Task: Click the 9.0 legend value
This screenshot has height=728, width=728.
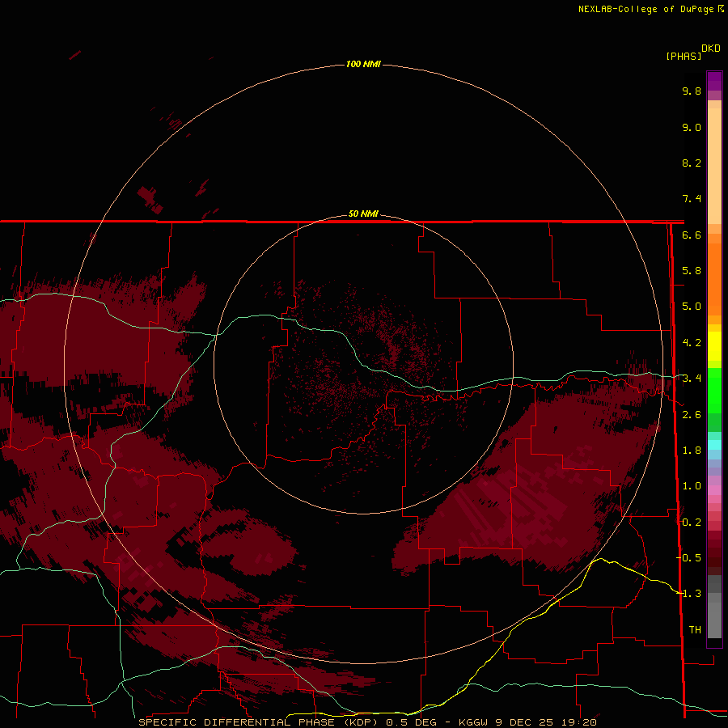Action: 692,127
